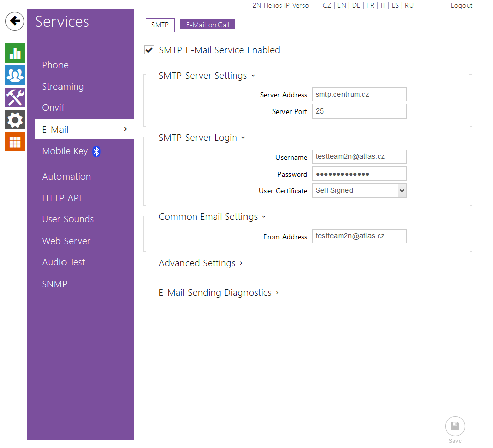
Task: Open the green Status chart icon
Action: pyautogui.click(x=15, y=53)
